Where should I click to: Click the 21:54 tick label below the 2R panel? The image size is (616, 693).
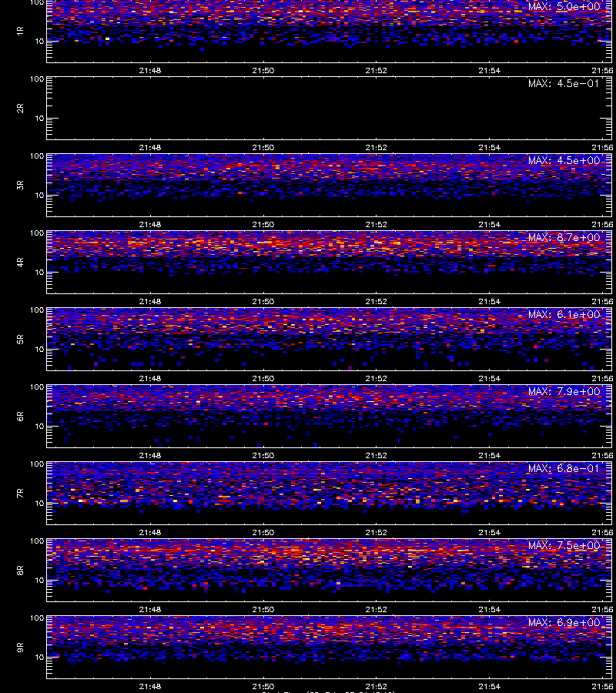pyautogui.click(x=490, y=147)
